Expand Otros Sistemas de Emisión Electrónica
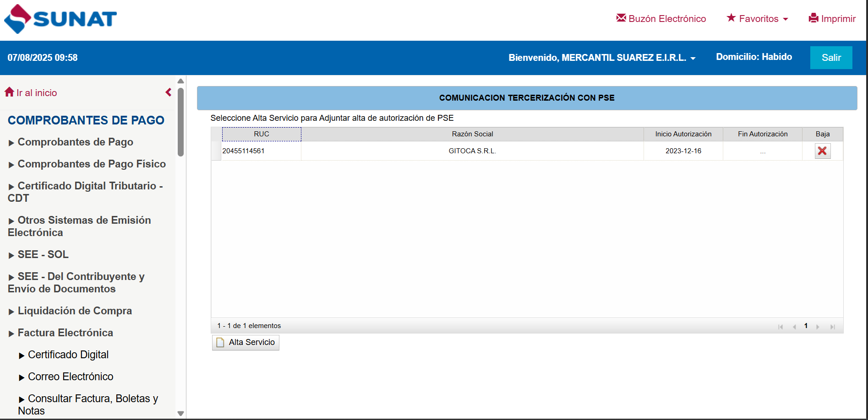 click(79, 226)
